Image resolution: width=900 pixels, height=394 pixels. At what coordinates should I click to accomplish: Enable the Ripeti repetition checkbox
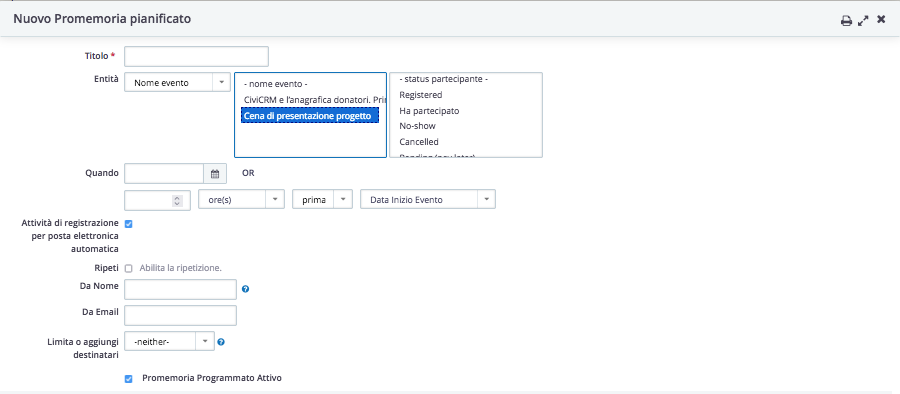tap(129, 268)
